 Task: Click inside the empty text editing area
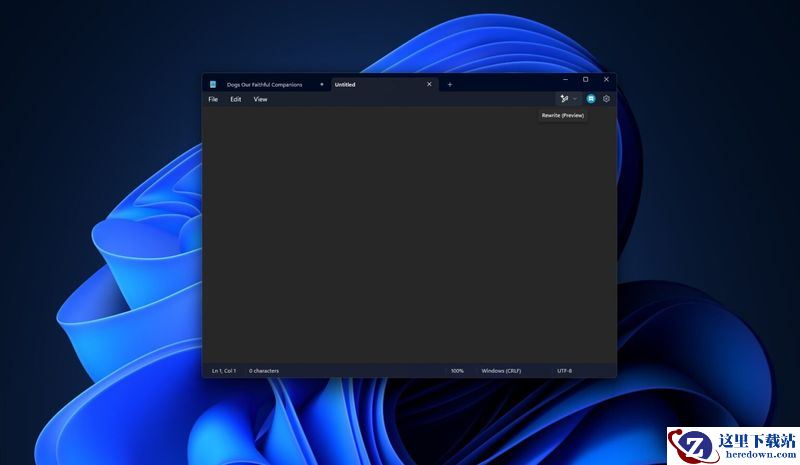[409, 235]
